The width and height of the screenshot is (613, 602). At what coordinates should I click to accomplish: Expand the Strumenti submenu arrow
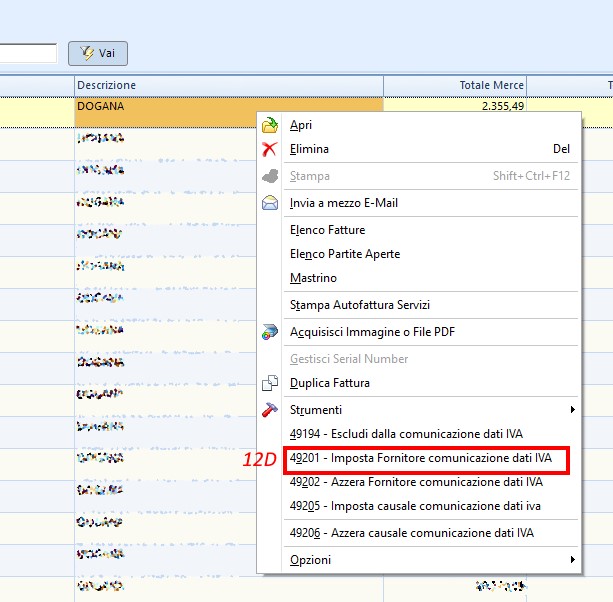click(x=572, y=410)
